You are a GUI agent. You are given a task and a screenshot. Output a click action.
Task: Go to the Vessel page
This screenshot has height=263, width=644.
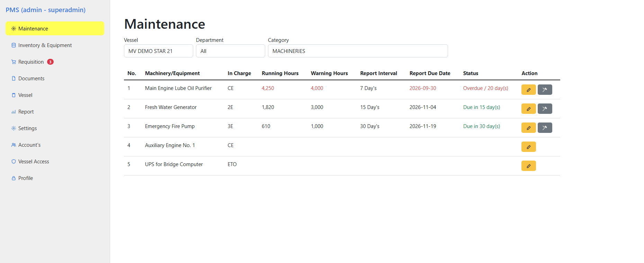point(55,95)
